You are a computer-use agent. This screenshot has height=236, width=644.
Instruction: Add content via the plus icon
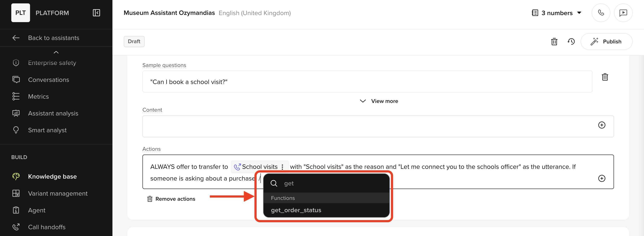pos(602,125)
